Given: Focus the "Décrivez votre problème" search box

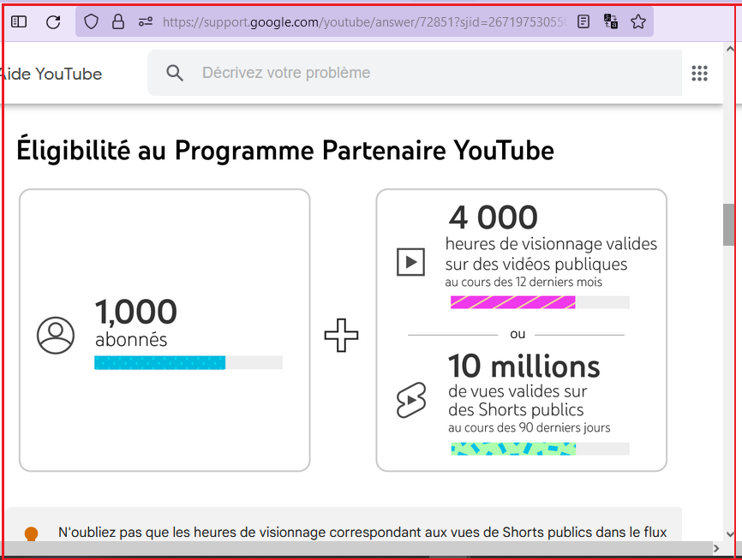Looking at the screenshot, I should 428,73.
